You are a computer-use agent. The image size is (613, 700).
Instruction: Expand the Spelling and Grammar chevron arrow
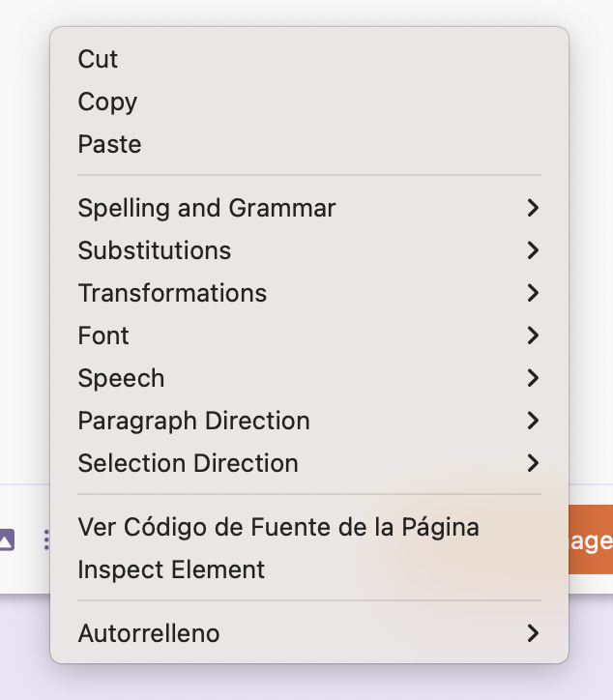533,208
